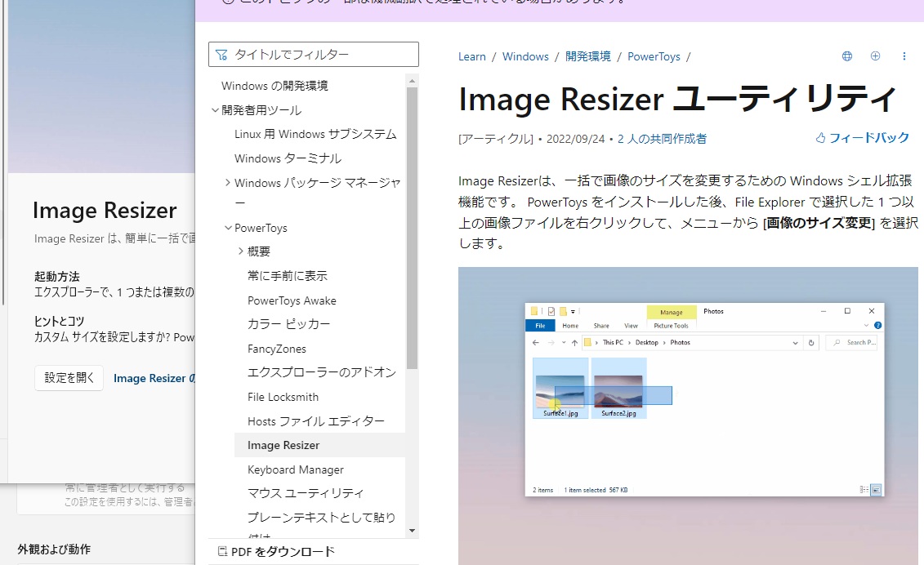Open フィードバック via the feedback icon

819,139
